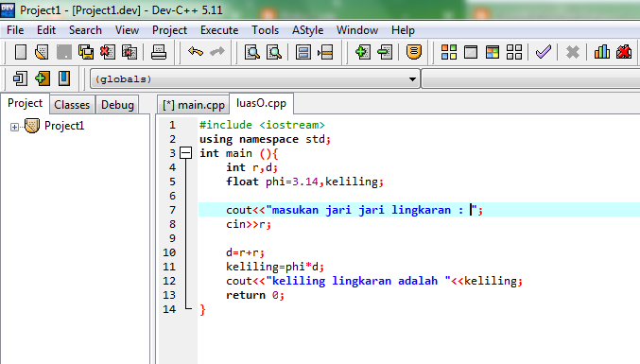Switch to the [*] main.cpp editor tab
Screen dimensions: 640x364
click(x=194, y=105)
